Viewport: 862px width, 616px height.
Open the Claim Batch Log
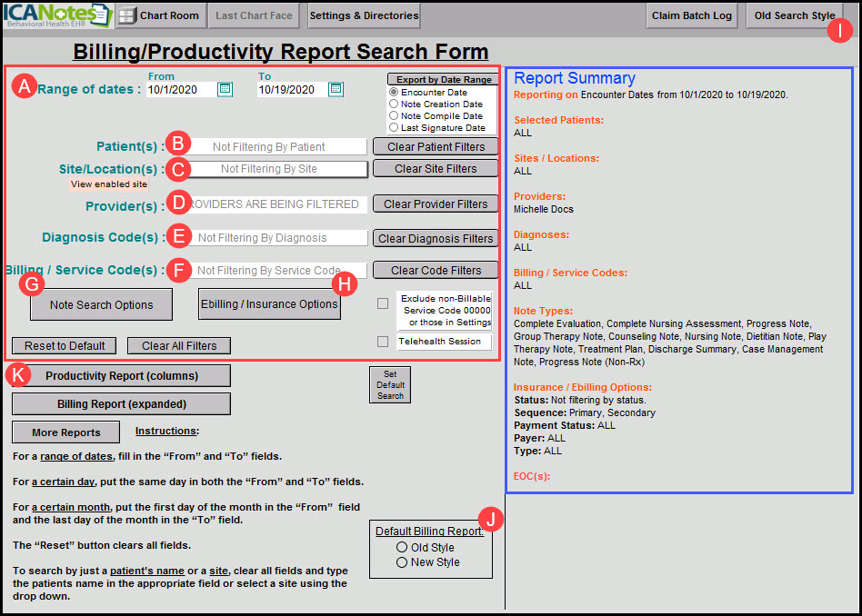click(x=692, y=15)
